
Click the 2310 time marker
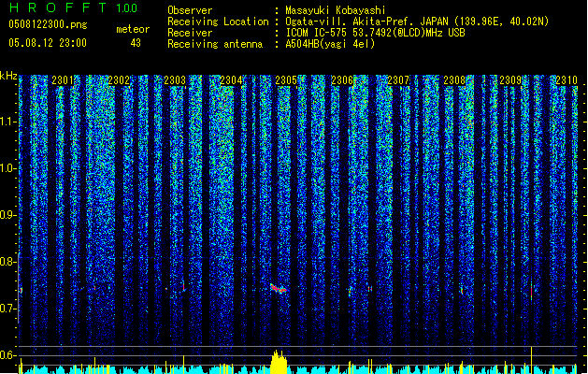coord(566,80)
